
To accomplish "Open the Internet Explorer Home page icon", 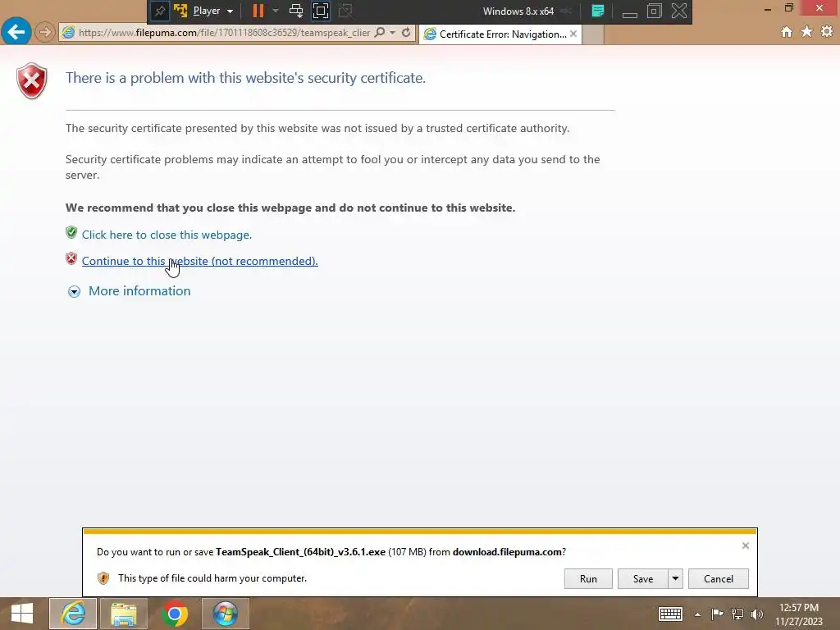I will coord(787,32).
